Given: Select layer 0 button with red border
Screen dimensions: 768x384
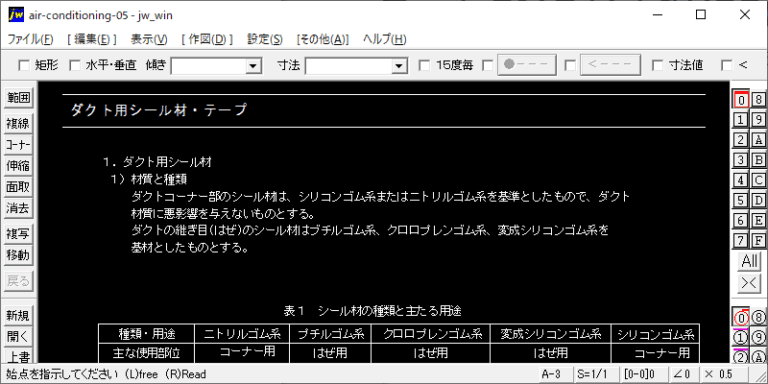Looking at the screenshot, I should tap(741, 99).
